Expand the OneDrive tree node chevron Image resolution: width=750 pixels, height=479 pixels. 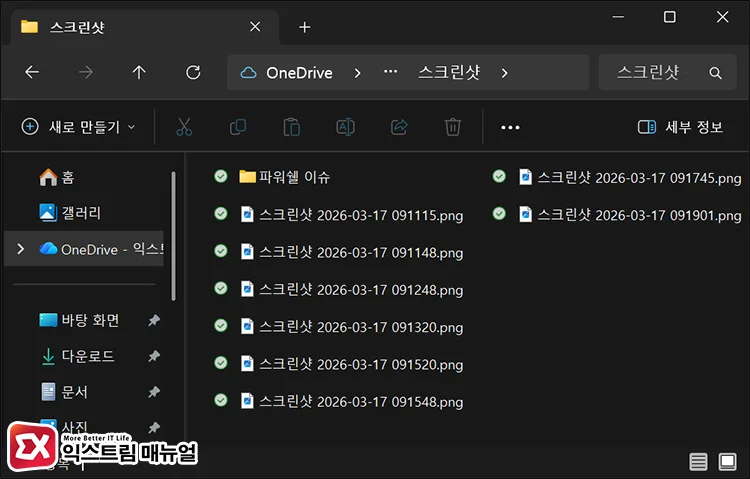click(x=20, y=249)
